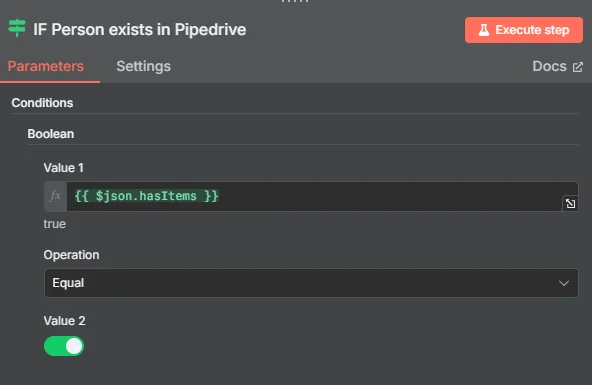Click the fx expression icon
This screenshot has width=592, height=385.
coord(56,196)
